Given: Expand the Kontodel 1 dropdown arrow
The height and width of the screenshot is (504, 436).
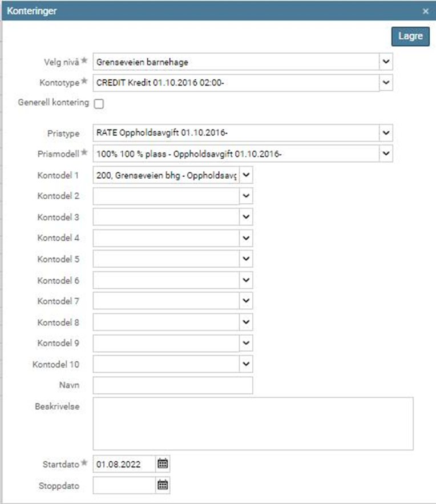Looking at the screenshot, I should [x=246, y=175].
